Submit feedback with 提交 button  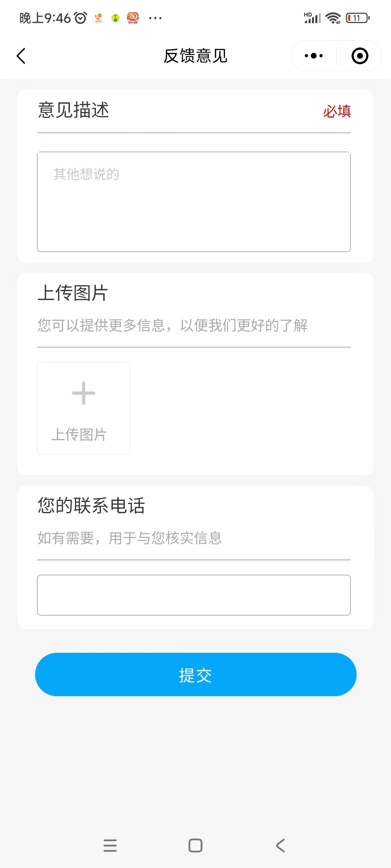[196, 675]
